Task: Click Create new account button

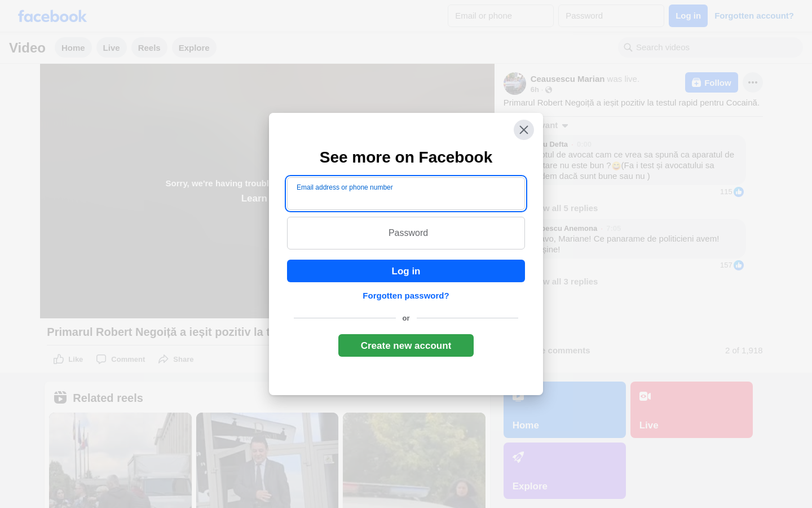Action: point(406,345)
